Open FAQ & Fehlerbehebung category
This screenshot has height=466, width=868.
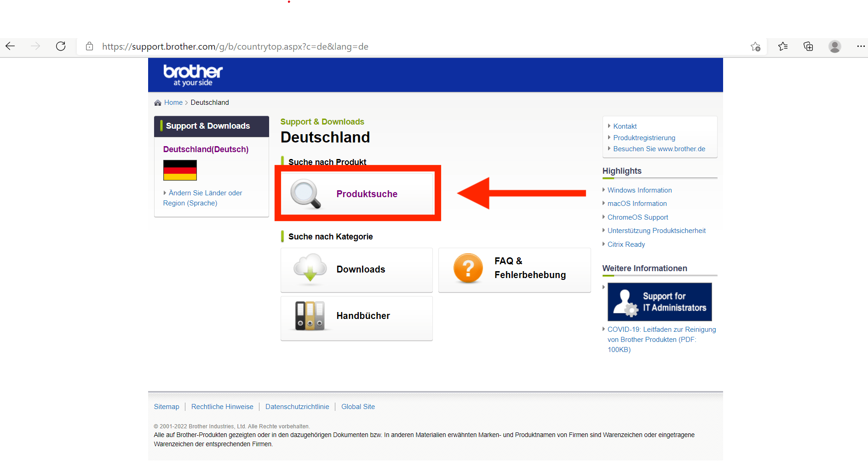(514, 270)
